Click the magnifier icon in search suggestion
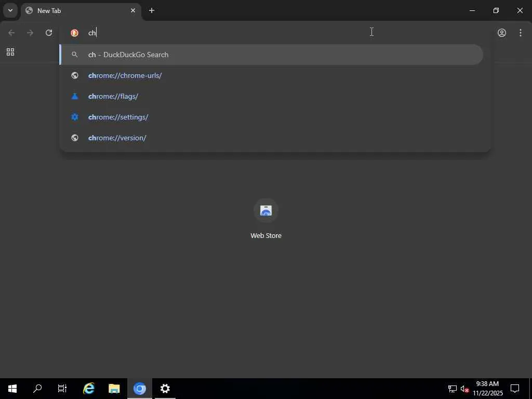Viewport: 532px width, 399px height. 75,55
